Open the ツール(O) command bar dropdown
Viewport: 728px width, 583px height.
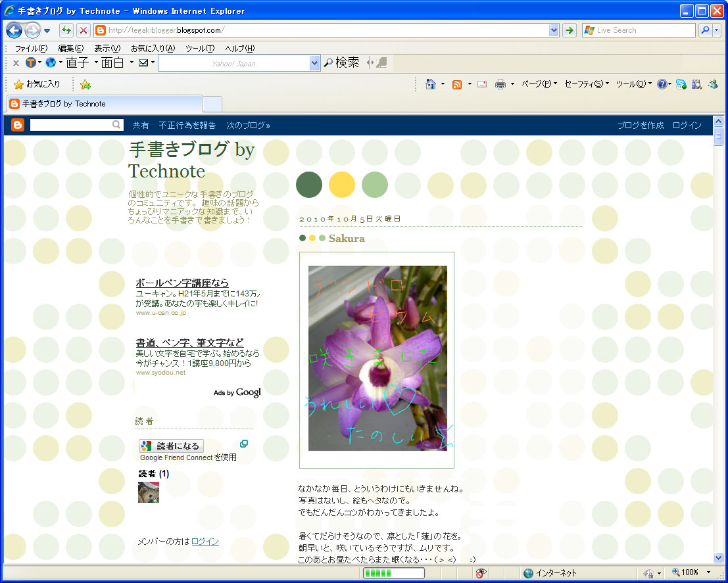(x=634, y=84)
